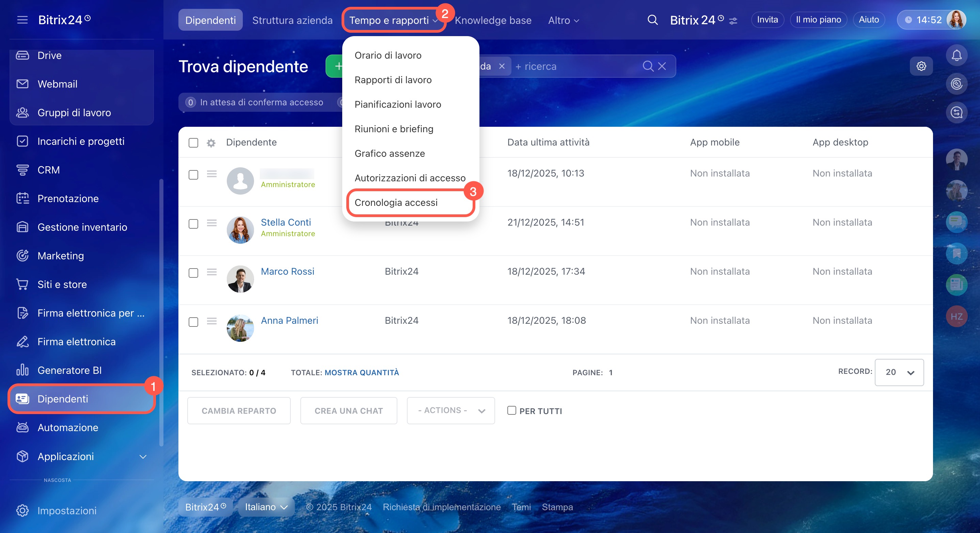Tick the select-all checkbox in header
This screenshot has height=533, width=980.
point(193,143)
